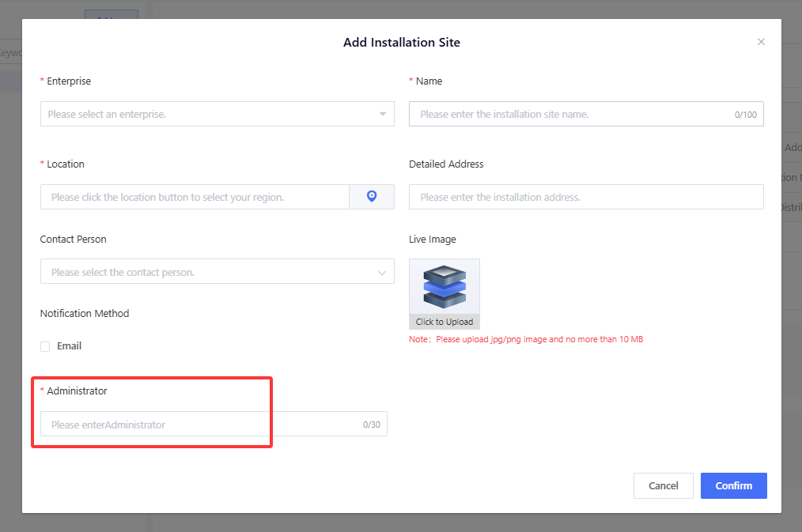Focus the Detailed Address input field
Viewport: 802px width, 532px height.
coord(585,197)
